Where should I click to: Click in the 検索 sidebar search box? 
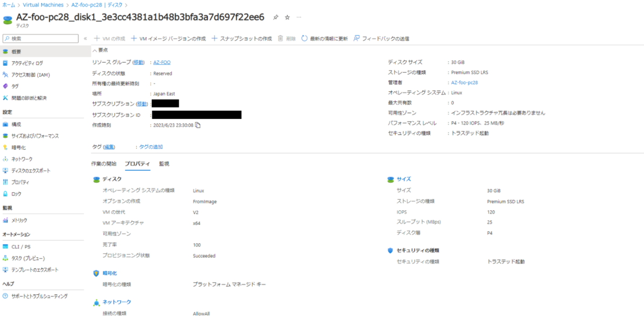(x=40, y=39)
